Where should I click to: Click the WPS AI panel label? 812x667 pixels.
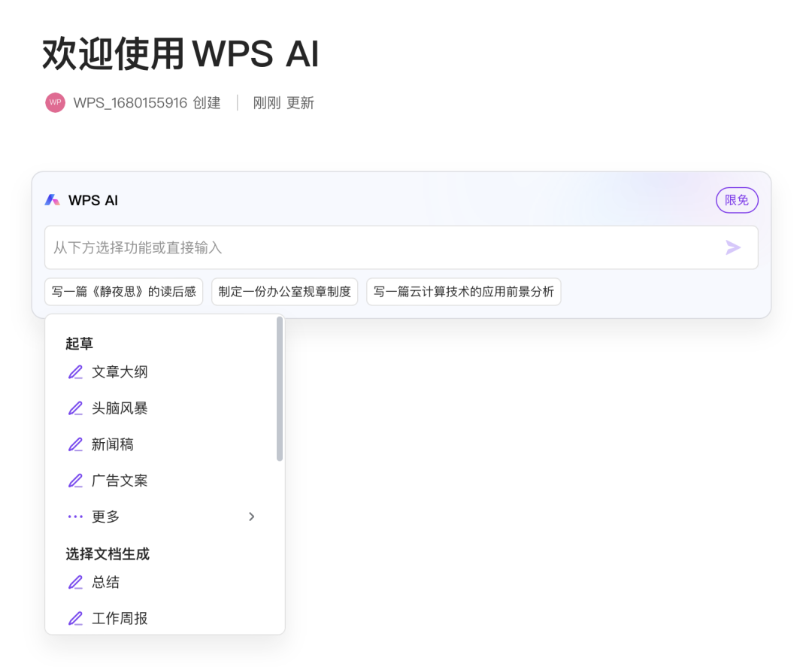pos(93,200)
